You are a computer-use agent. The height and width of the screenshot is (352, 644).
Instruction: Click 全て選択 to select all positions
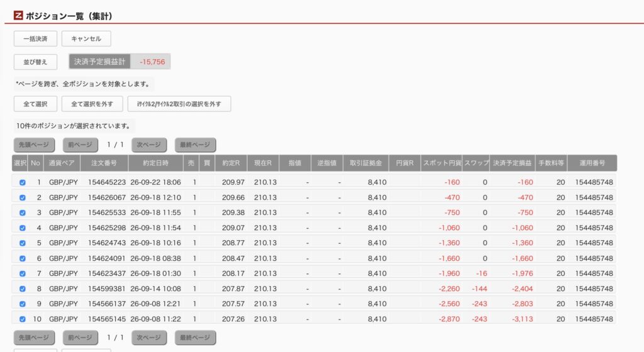point(35,104)
